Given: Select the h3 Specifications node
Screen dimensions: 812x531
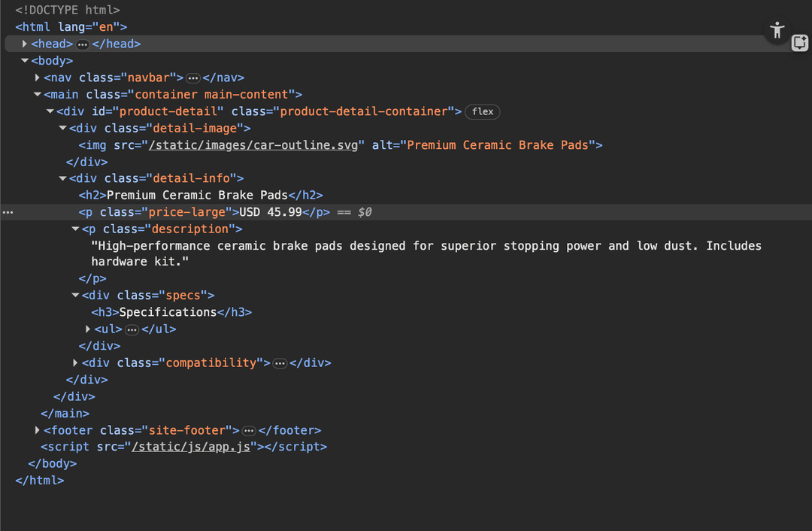Looking at the screenshot, I should 171,312.
